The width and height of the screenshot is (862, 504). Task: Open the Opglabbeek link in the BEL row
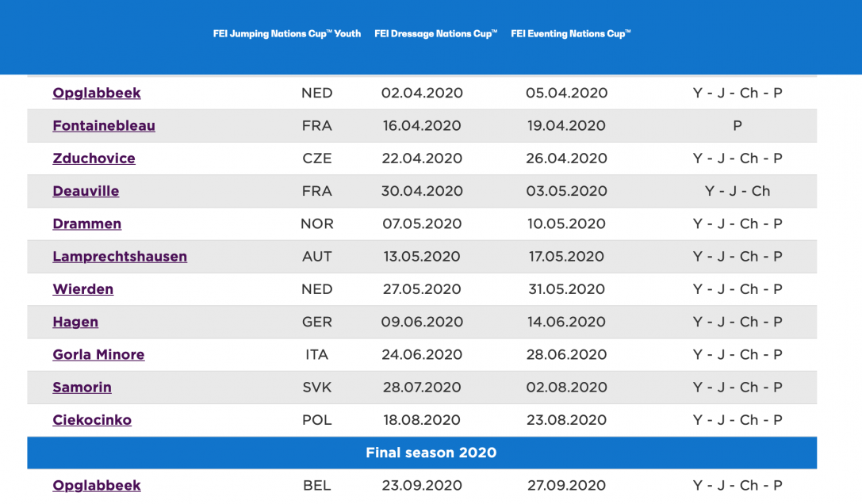point(97,485)
